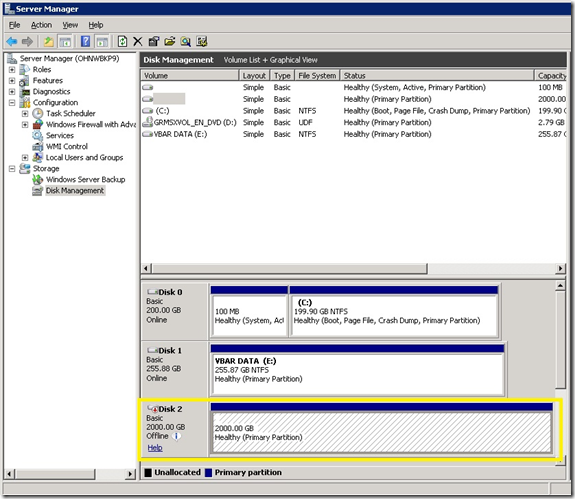Click the Properties toolbar icon
The width and height of the screenshot is (575, 499).
point(154,41)
